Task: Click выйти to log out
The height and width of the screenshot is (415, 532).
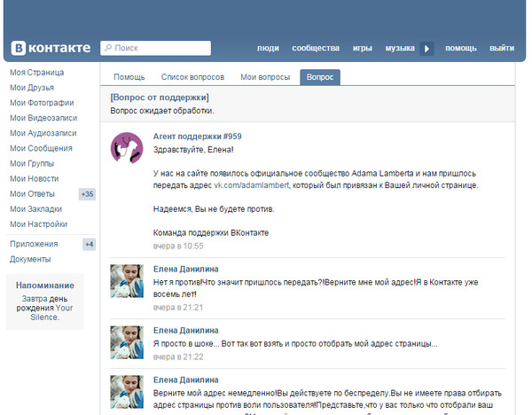Action: [x=502, y=48]
